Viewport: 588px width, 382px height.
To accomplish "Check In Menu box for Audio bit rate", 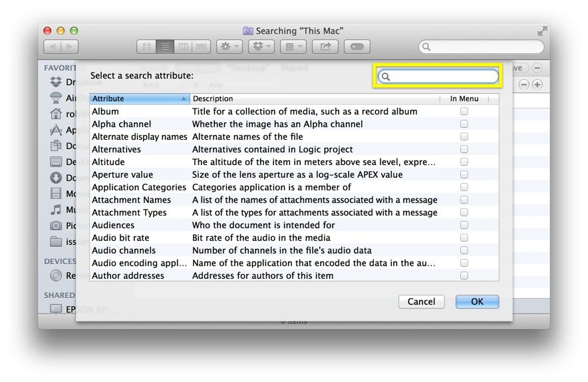I will coord(464,238).
